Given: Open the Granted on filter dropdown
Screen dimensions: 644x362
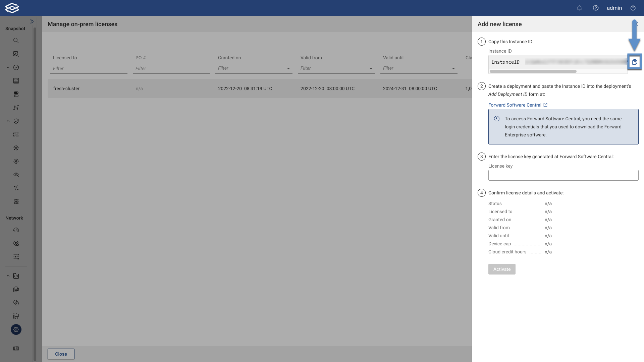Looking at the screenshot, I should pyautogui.click(x=288, y=68).
